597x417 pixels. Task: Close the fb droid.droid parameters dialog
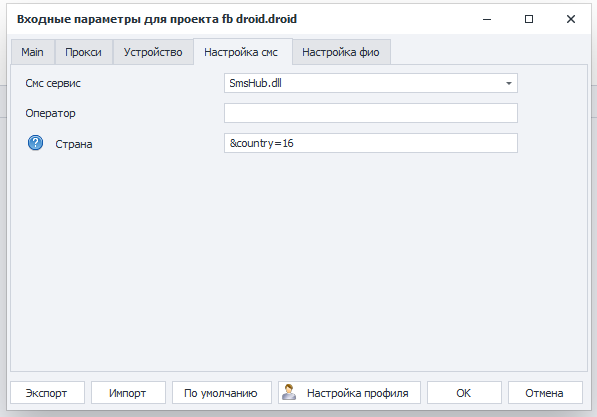coord(571,19)
